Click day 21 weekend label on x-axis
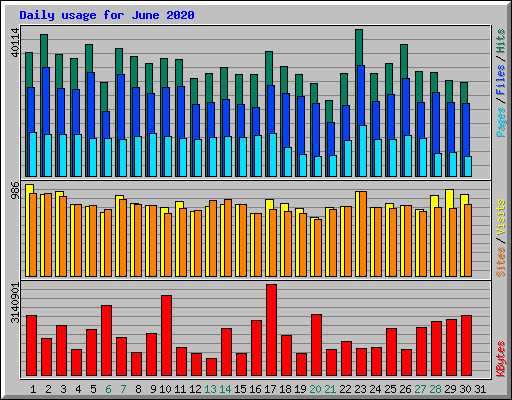512x400 pixels. pyautogui.click(x=330, y=389)
